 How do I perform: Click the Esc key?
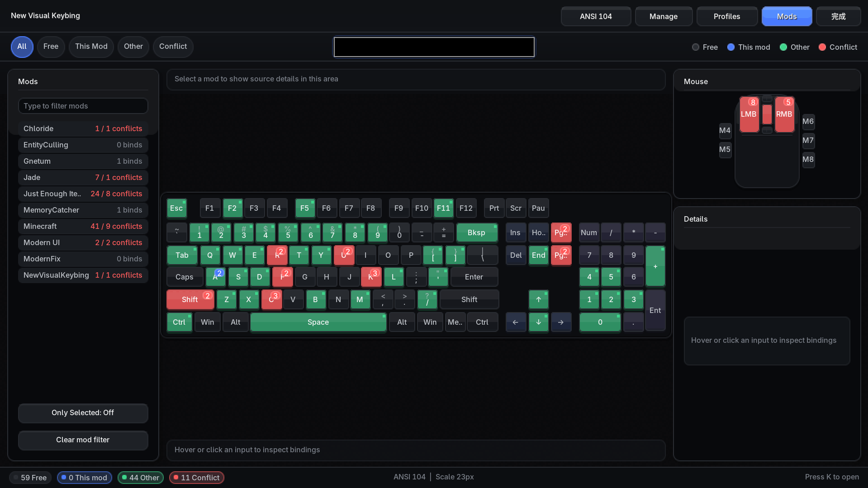(x=176, y=208)
